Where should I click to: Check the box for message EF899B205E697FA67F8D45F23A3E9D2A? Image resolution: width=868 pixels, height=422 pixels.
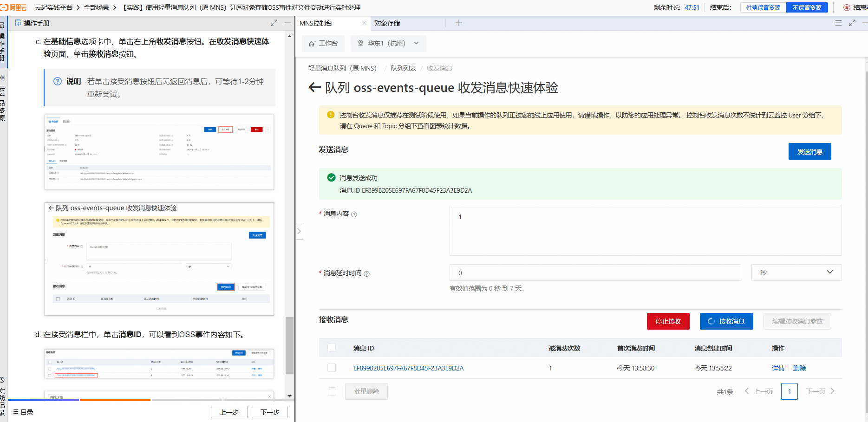click(x=332, y=368)
